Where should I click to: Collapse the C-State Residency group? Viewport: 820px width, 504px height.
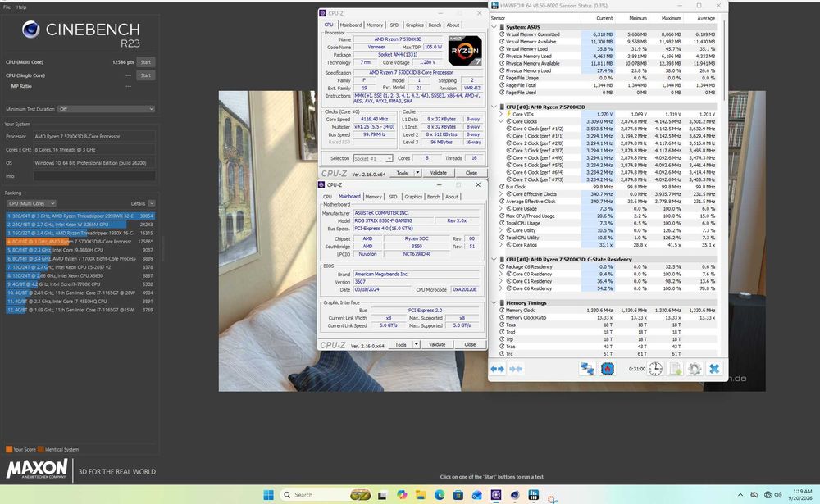[x=494, y=259]
